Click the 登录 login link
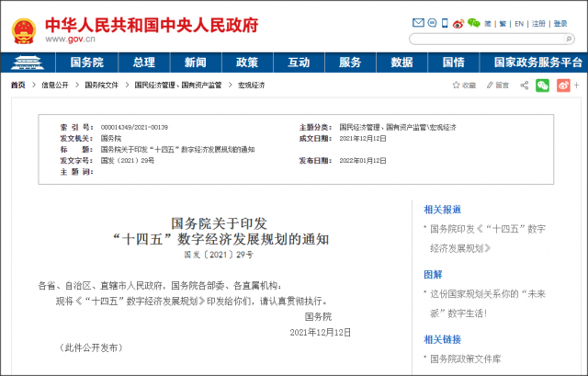This screenshot has width=588, height=376. pyautogui.click(x=560, y=24)
